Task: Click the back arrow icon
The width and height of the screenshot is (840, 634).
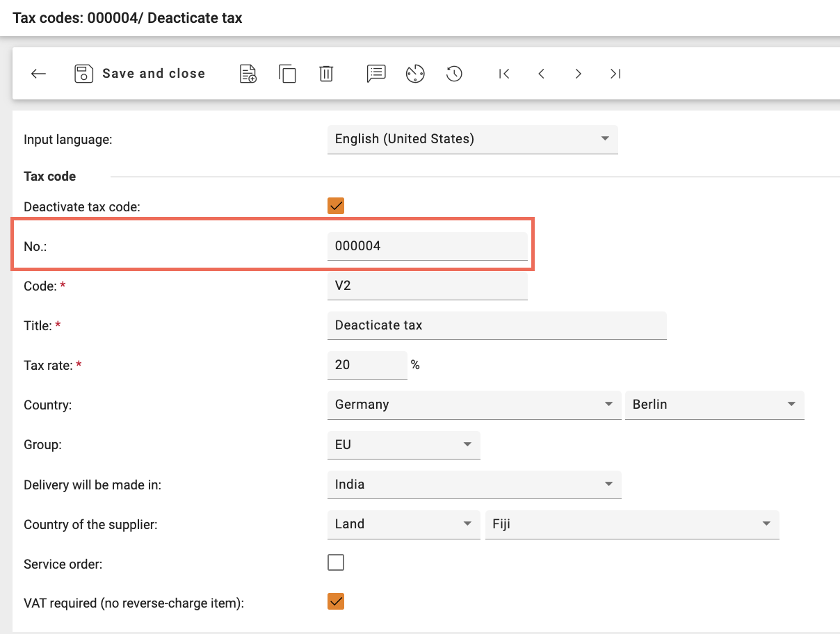Action: (x=38, y=74)
